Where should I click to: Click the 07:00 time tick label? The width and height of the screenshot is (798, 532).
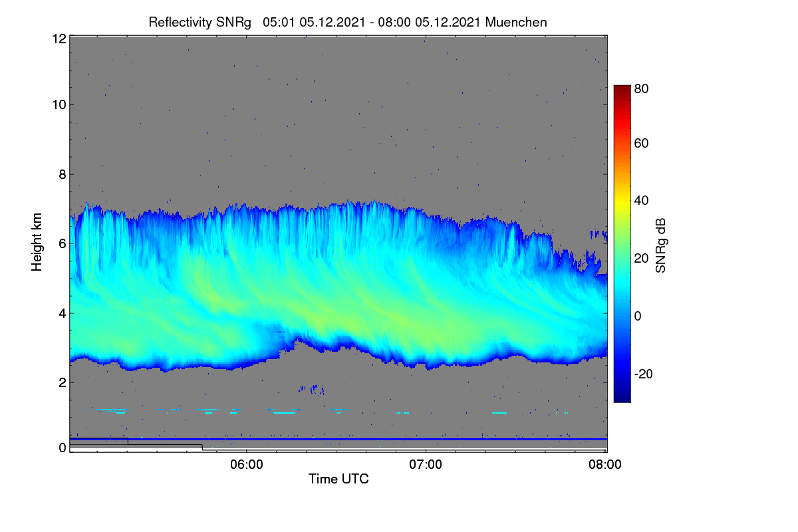(426, 465)
